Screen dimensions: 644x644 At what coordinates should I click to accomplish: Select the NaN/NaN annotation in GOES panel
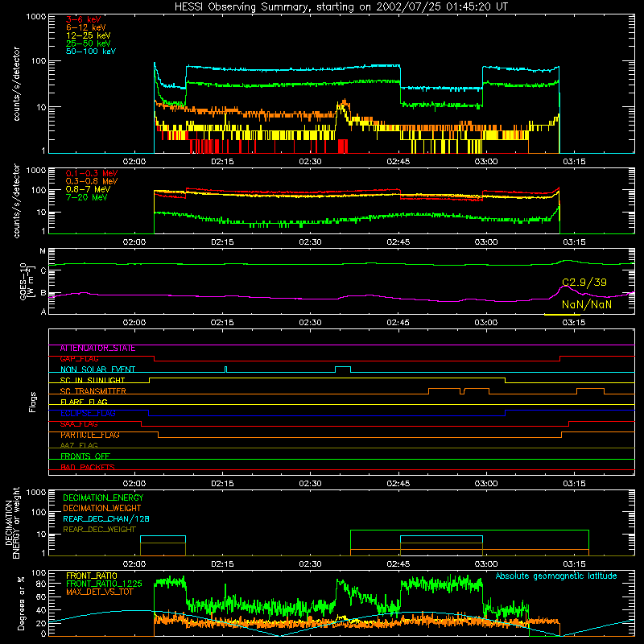tap(587, 304)
